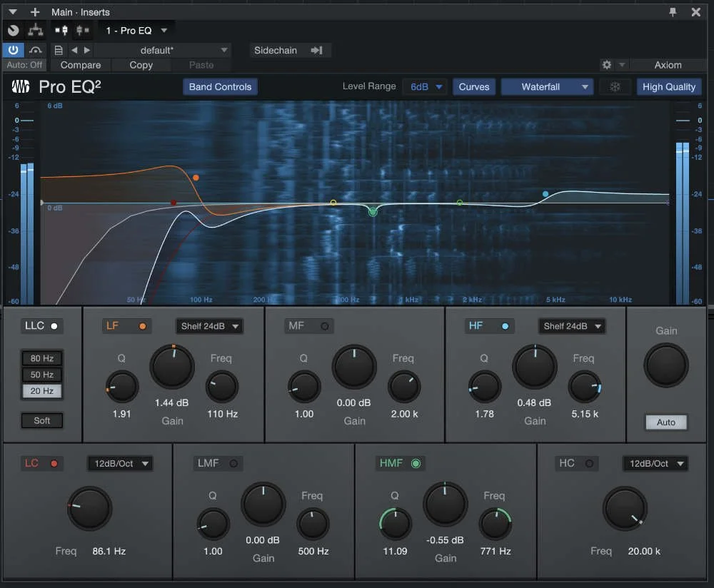714x588 pixels.
Task: Click the preset list icon
Action: (x=59, y=50)
